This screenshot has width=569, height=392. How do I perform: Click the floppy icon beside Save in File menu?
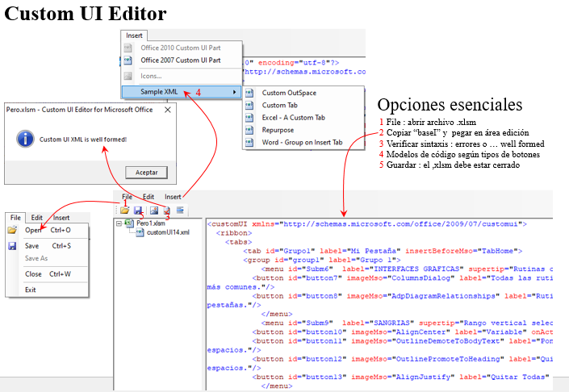[12, 246]
